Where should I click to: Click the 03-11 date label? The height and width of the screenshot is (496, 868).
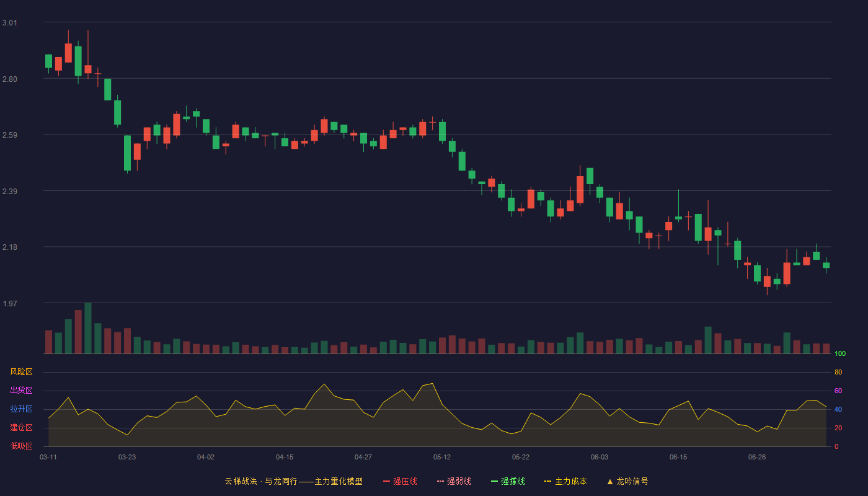pyautogui.click(x=48, y=457)
